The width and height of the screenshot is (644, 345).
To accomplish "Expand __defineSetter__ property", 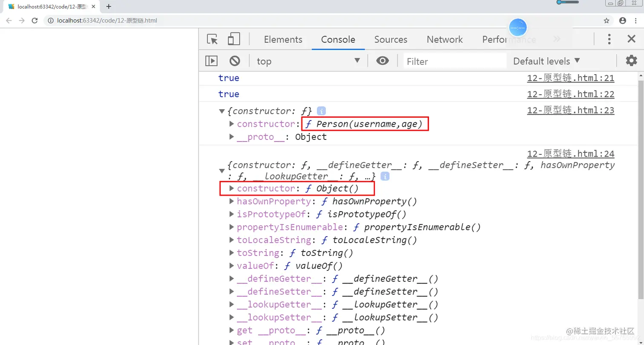I will pos(232,292).
